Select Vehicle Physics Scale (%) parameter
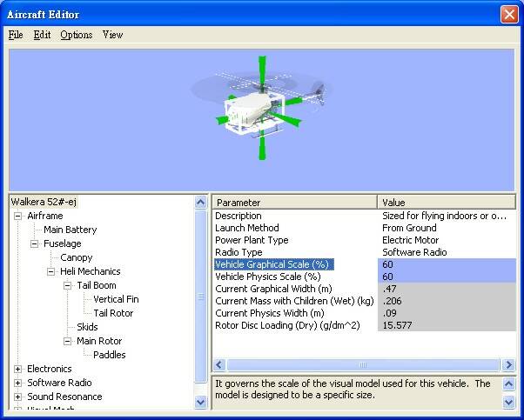Screen dimensions: 524x420 point(268,277)
